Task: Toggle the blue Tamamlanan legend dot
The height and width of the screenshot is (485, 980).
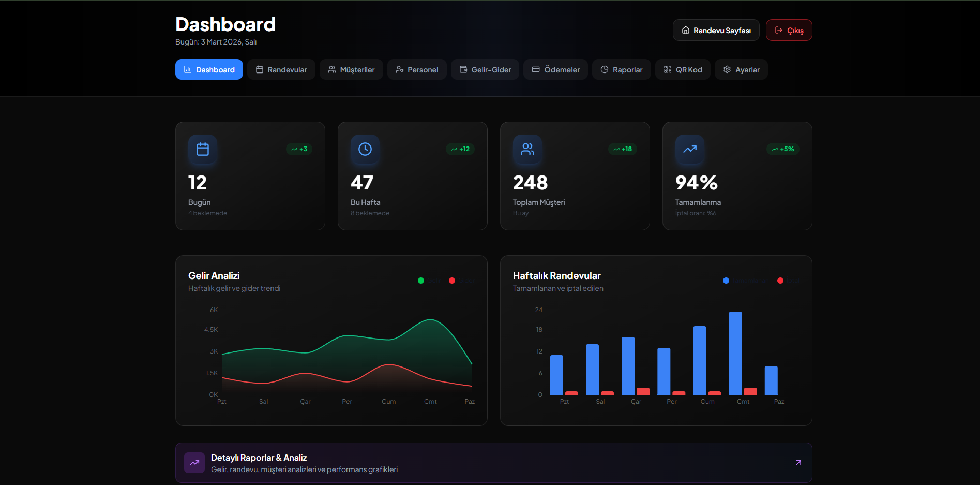Action: click(x=726, y=281)
